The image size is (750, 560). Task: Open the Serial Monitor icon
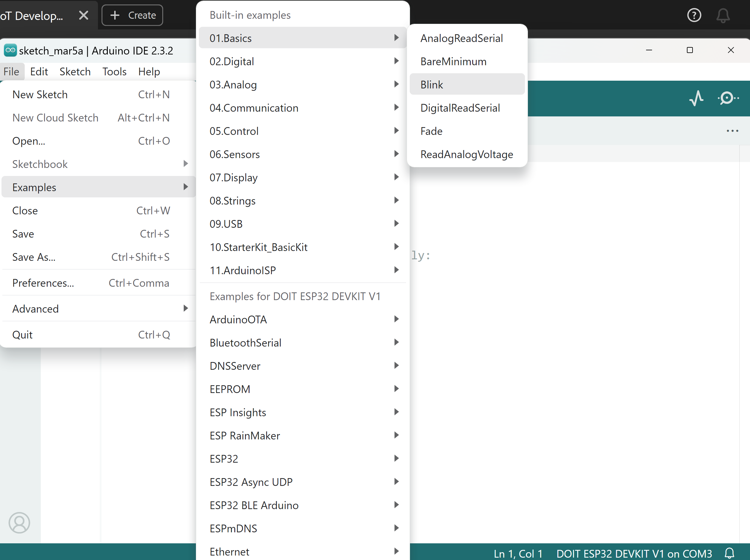click(x=728, y=98)
